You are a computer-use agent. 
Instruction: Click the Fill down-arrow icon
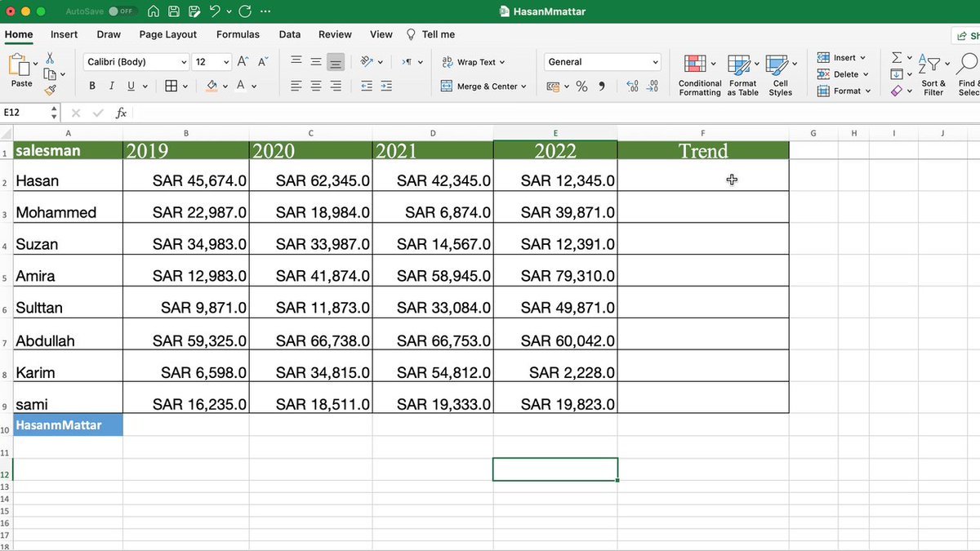click(x=896, y=74)
